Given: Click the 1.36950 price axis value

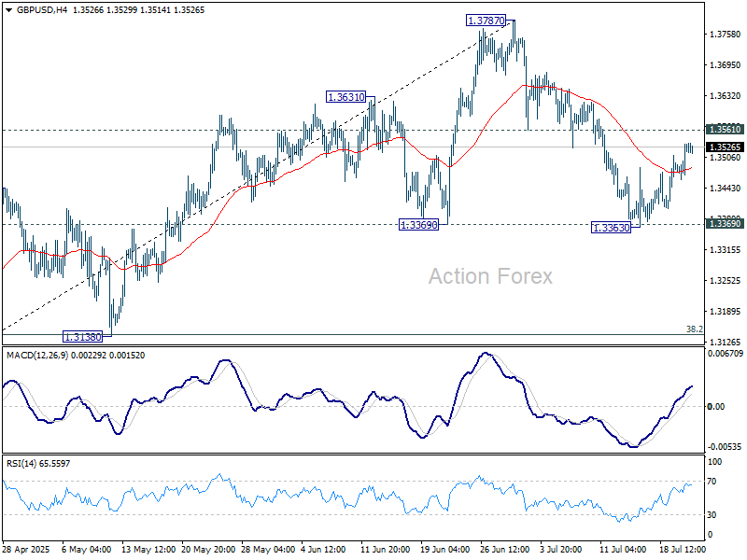Looking at the screenshot, I should coord(726,65).
